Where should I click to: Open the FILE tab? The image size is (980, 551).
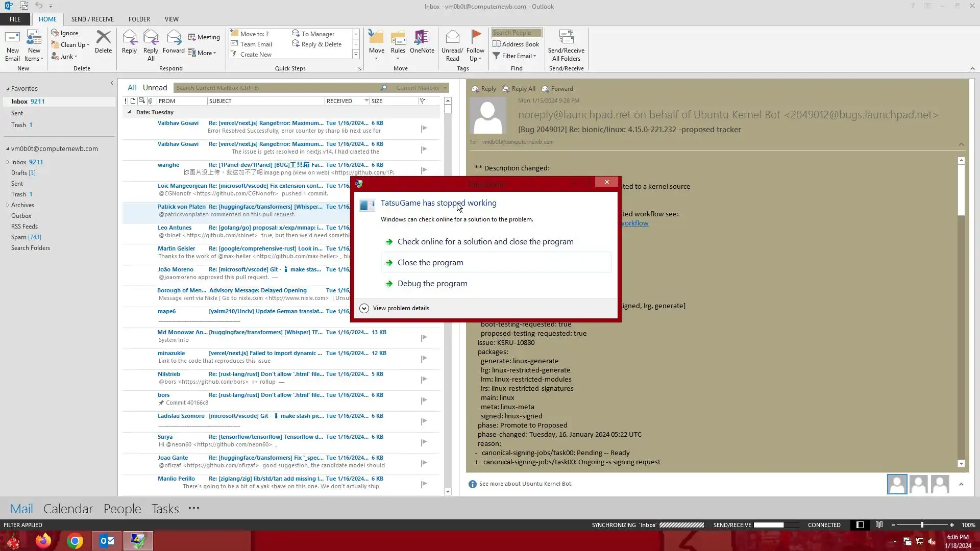pos(15,19)
